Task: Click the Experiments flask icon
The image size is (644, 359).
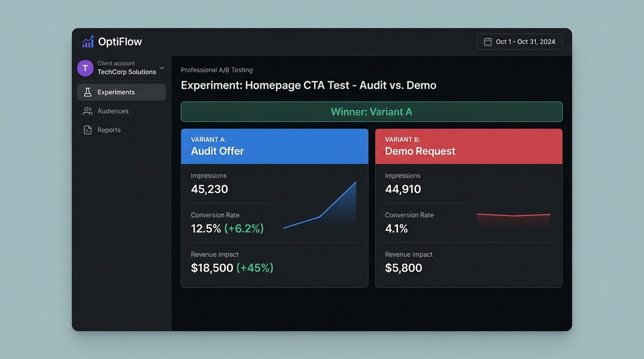Action: point(88,92)
